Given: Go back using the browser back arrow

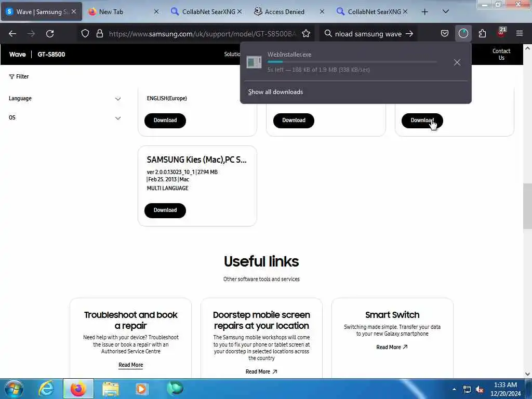Looking at the screenshot, I should pos(12,34).
